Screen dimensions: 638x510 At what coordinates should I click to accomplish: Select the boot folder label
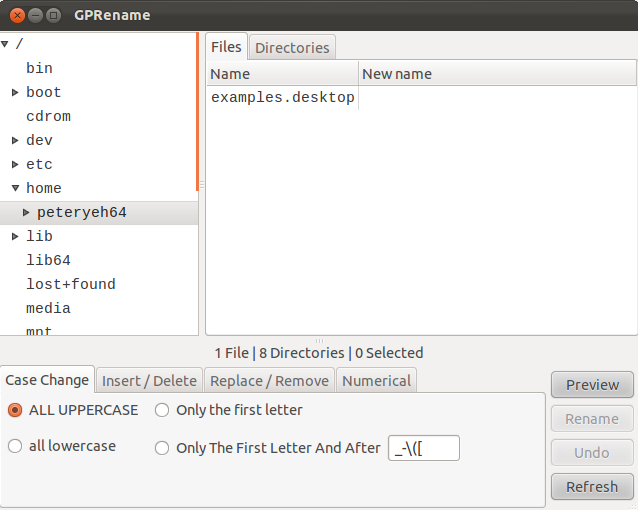coord(44,92)
